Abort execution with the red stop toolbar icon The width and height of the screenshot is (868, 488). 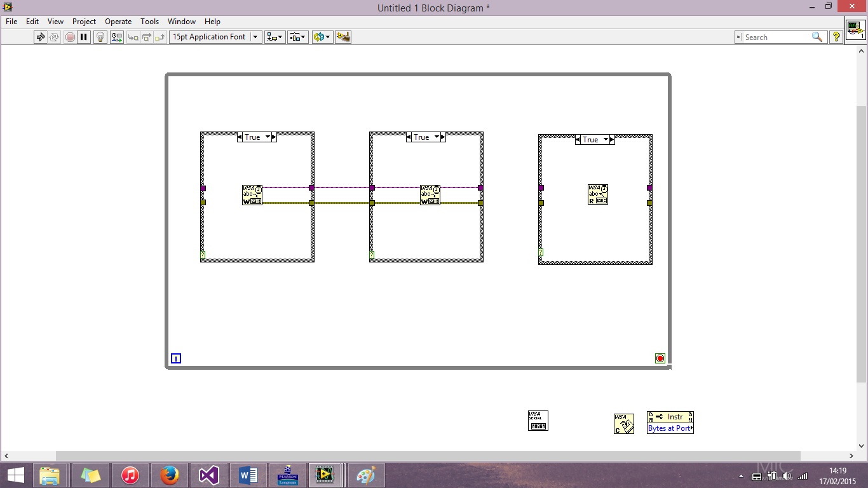click(70, 37)
